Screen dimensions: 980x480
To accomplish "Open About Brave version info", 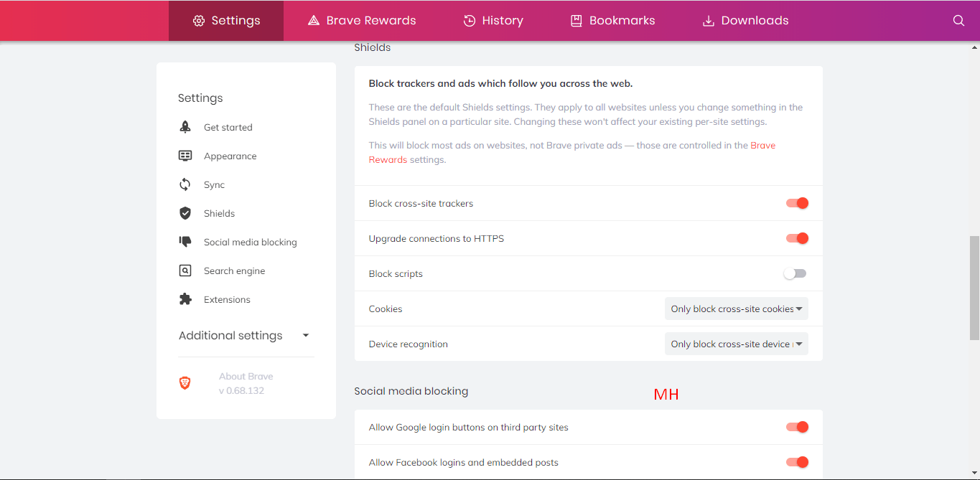I will pyautogui.click(x=246, y=383).
